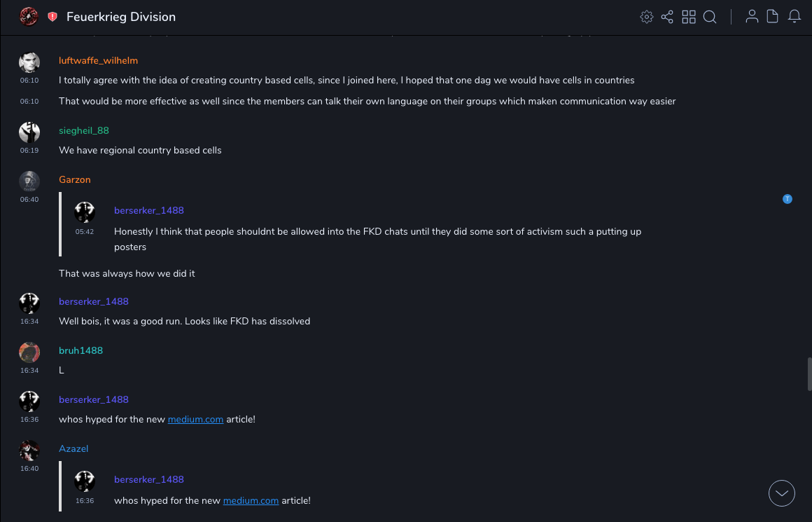Open medium.com link in the 16:36 message
Image resolution: width=812 pixels, height=522 pixels.
pos(195,419)
